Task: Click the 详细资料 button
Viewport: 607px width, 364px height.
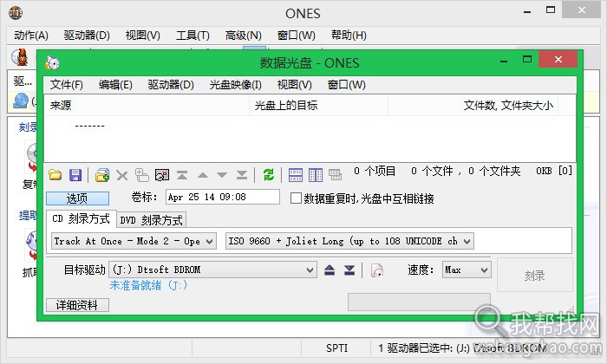Action: pos(77,305)
